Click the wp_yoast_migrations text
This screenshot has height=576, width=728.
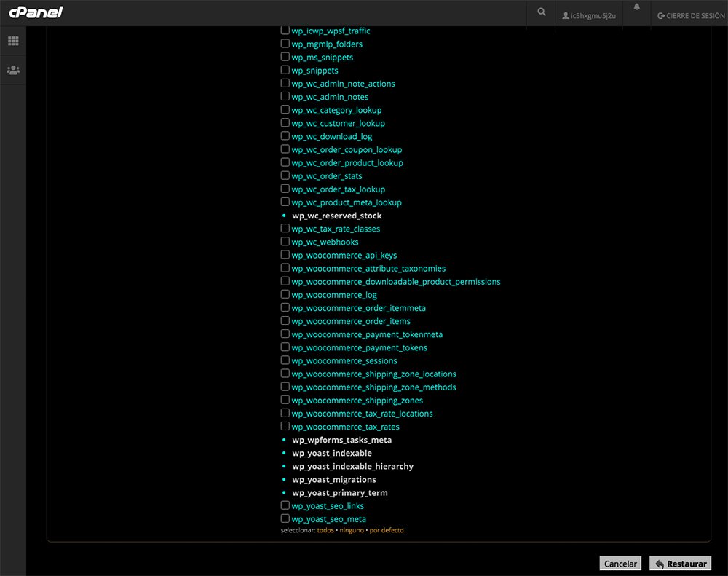(x=334, y=479)
